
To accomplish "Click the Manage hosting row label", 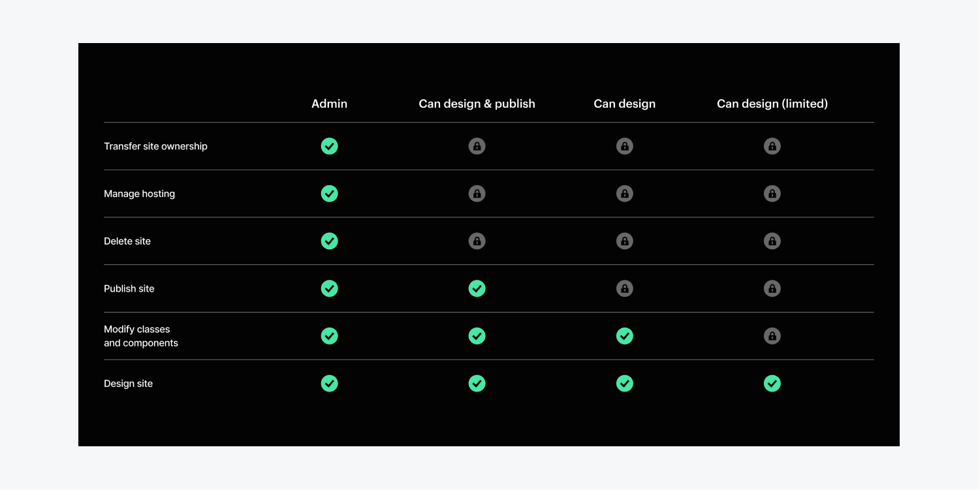I will pyautogui.click(x=139, y=194).
